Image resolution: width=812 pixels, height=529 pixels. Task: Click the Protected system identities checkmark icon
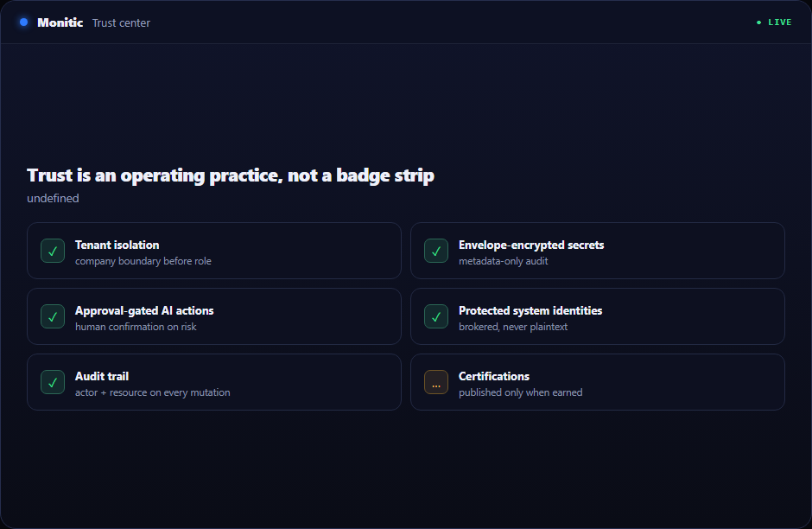point(436,316)
